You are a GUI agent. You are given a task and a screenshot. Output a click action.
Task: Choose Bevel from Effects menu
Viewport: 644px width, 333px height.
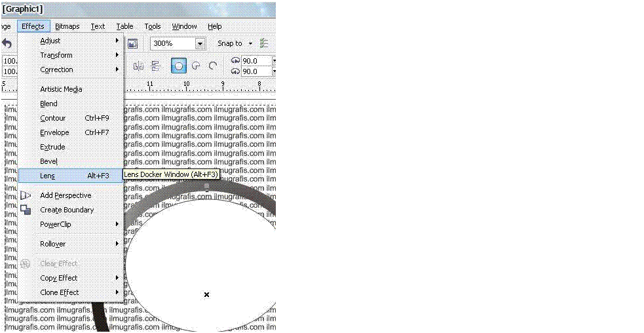click(x=70, y=161)
